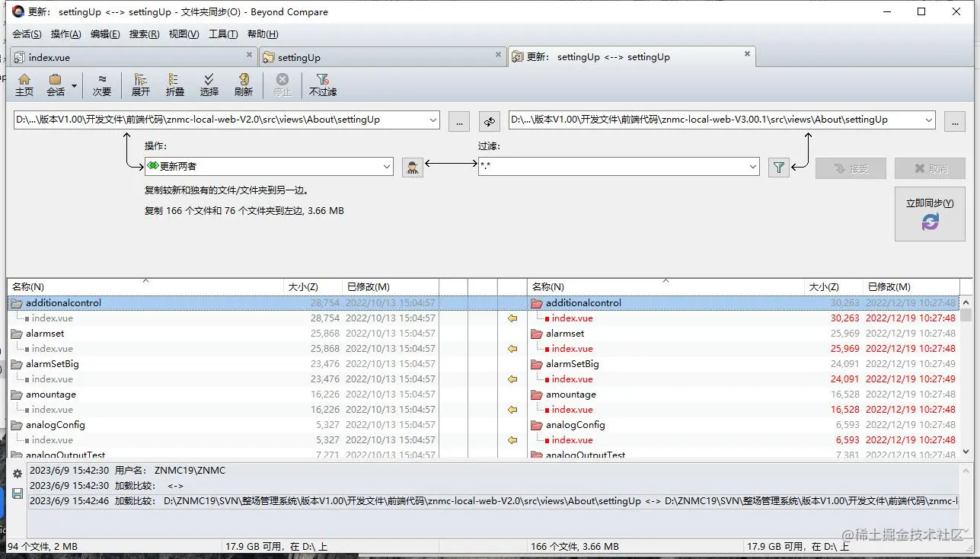This screenshot has height=559, width=980.
Task: Click the yellow copy-left arrow in the alarmSetBig index.vue row
Action: click(512, 379)
